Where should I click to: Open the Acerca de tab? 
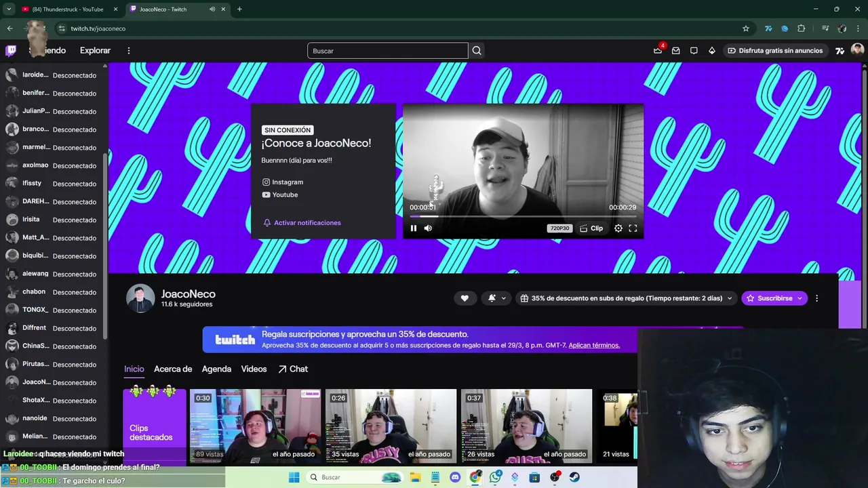pos(173,369)
